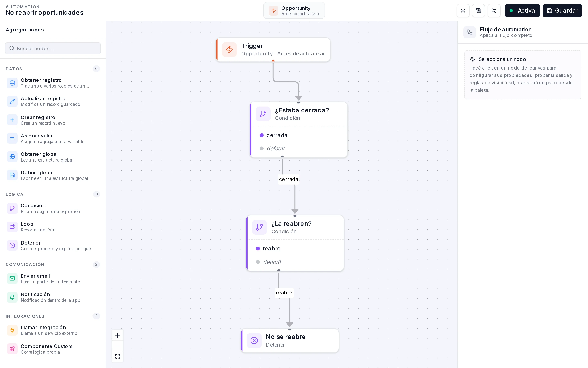Select the Asignar valor equals icon
The height and width of the screenshot is (368, 588).
(12, 138)
